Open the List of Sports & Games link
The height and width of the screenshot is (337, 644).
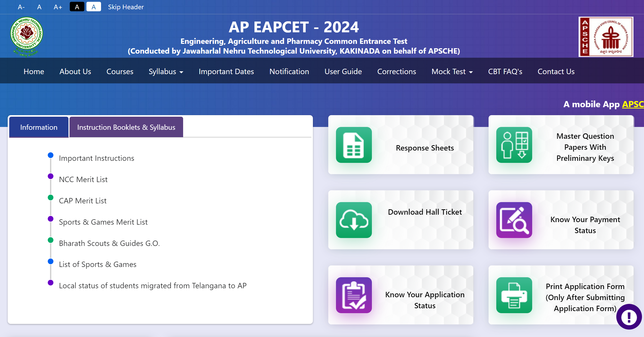(98, 264)
